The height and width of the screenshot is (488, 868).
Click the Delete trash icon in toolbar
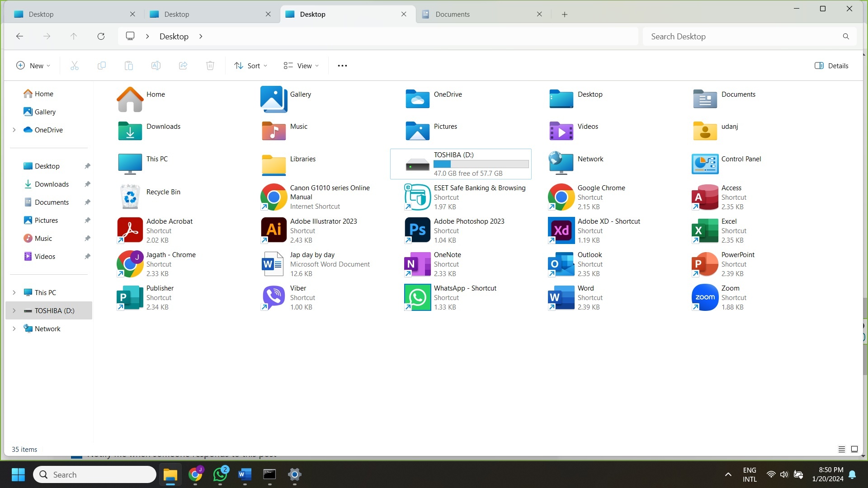[210, 66]
